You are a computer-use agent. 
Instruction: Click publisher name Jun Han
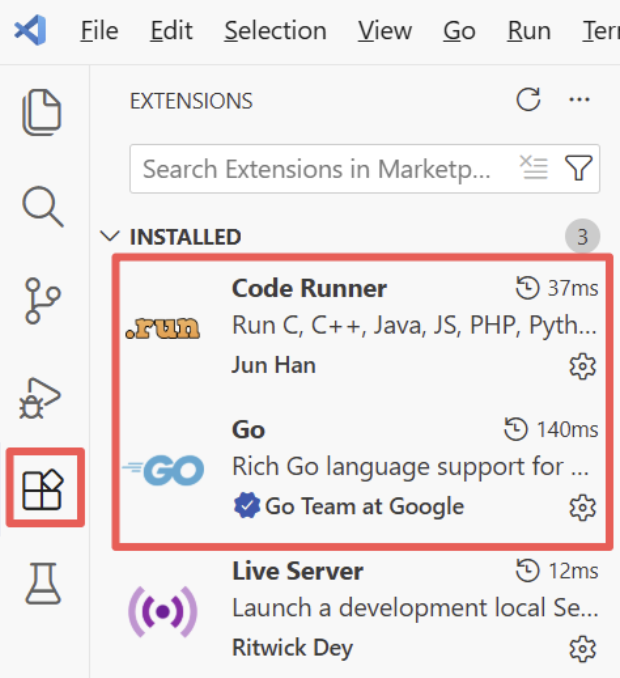[274, 365]
